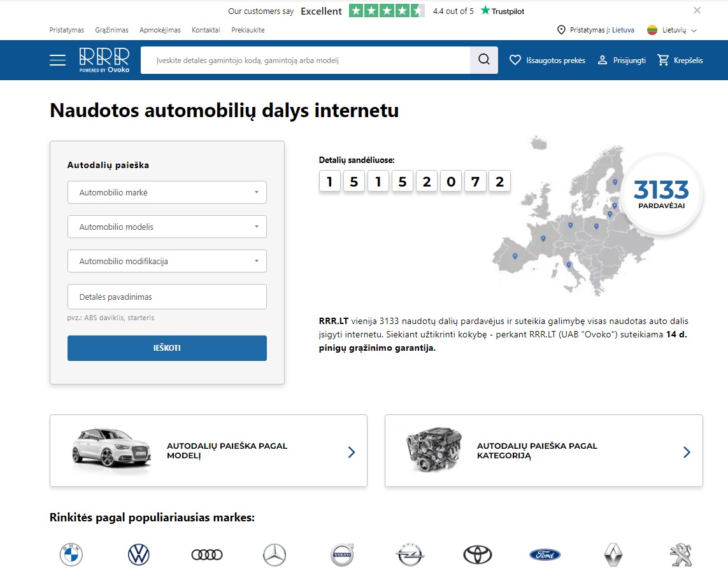
Task: Select the Mercedes-Benz brand logo
Action: pos(275,554)
